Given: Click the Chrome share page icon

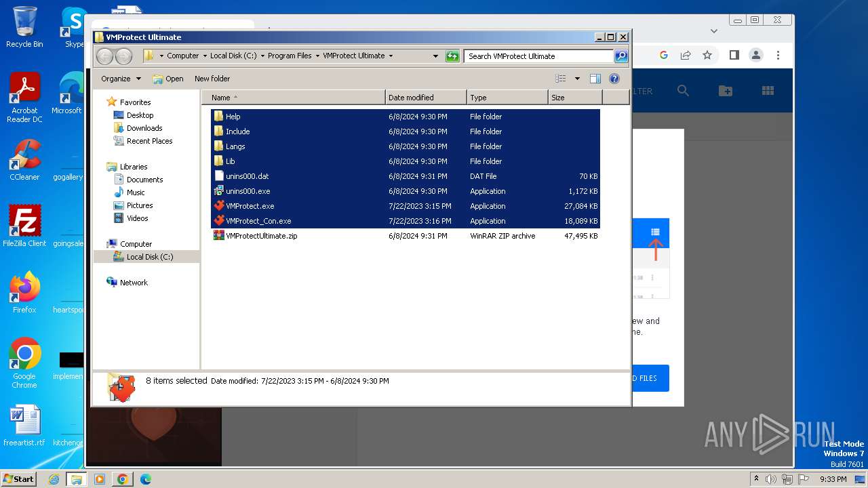Looking at the screenshot, I should pyautogui.click(x=686, y=55).
